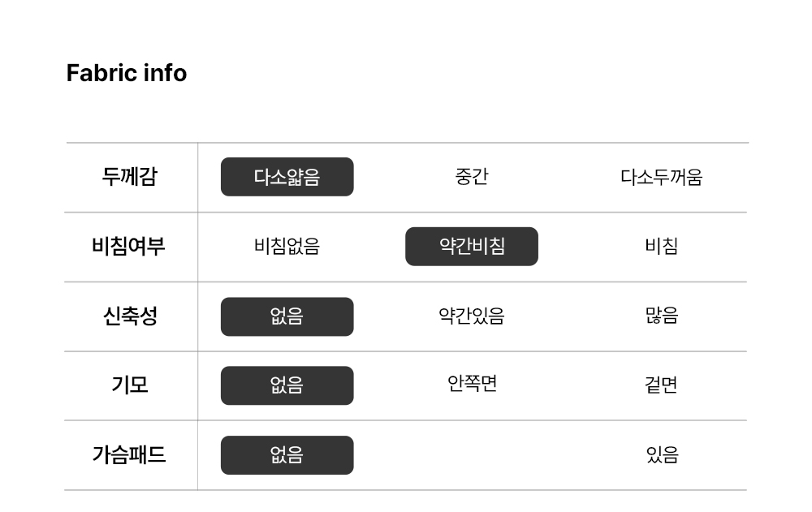This screenshot has width=812, height=512.
Task: Click the 비침여부 row label
Action: coord(129,247)
